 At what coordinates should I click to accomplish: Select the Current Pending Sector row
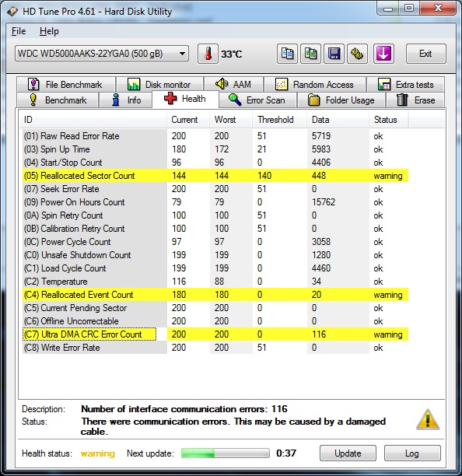215,308
